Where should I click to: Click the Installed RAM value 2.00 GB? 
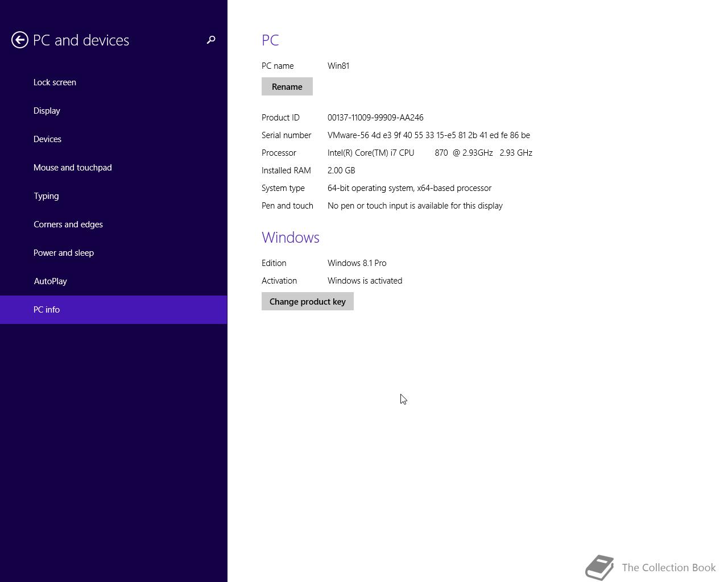coord(341,171)
